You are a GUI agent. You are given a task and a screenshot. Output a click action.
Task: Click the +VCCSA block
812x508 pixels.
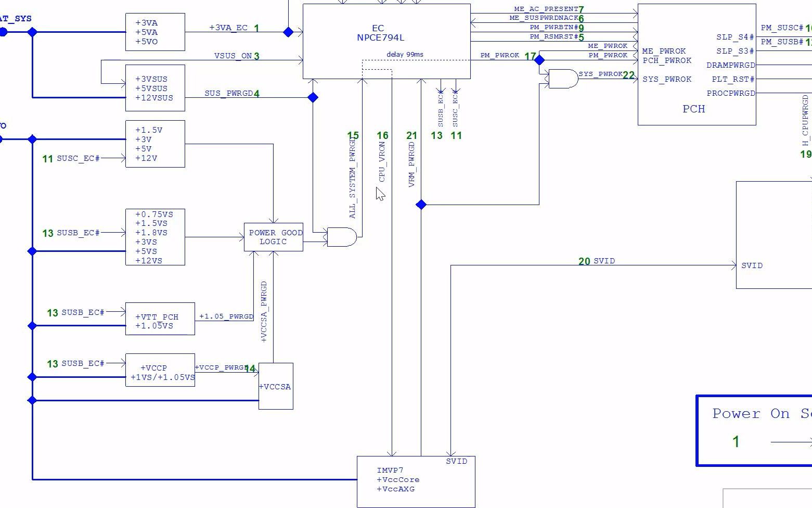[276, 386]
